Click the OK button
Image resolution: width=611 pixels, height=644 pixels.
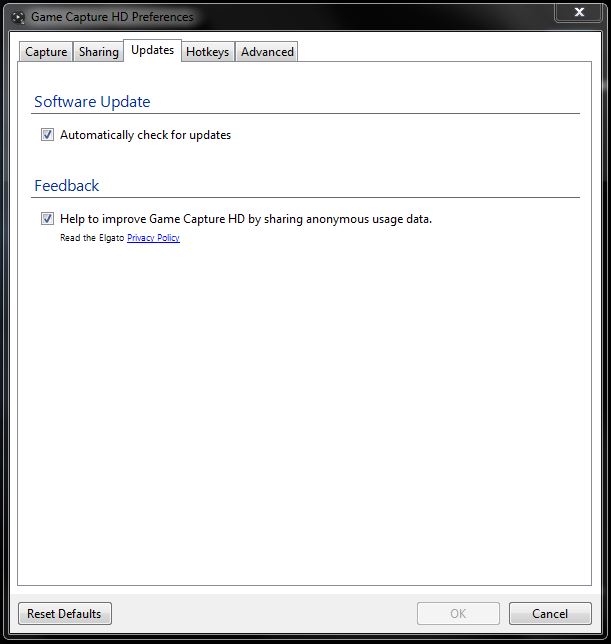click(x=458, y=613)
